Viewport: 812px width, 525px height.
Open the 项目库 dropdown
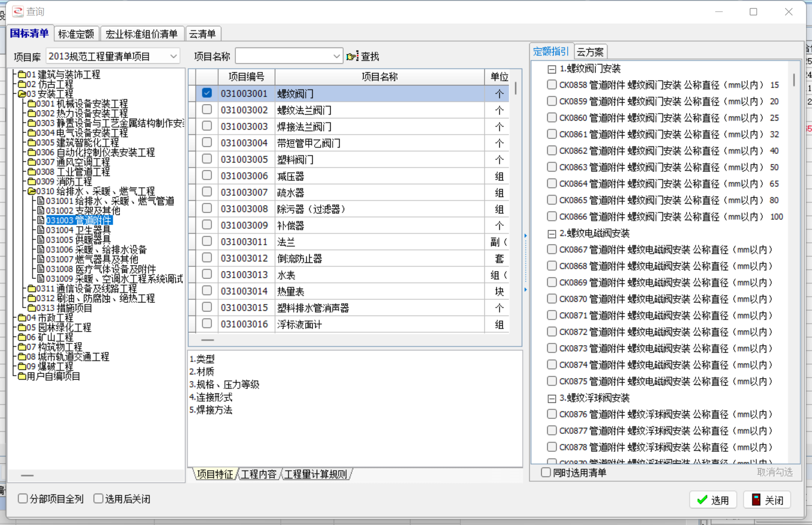click(x=173, y=56)
